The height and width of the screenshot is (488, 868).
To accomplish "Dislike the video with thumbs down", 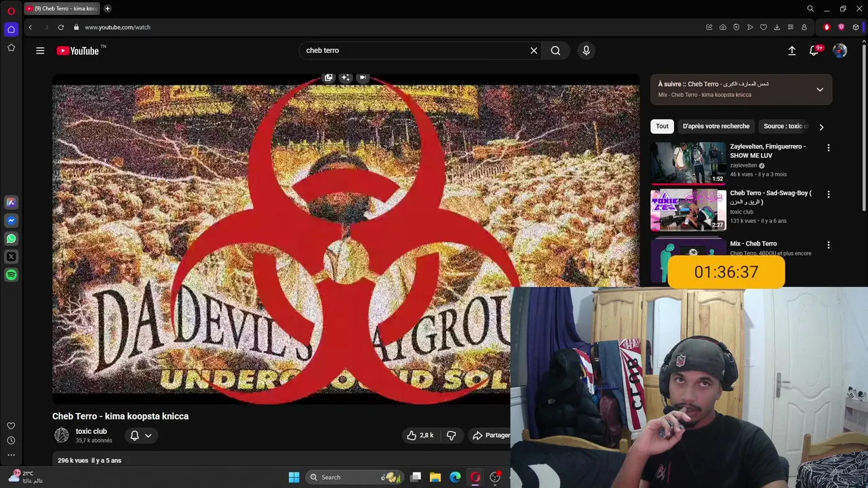I will coord(451,435).
